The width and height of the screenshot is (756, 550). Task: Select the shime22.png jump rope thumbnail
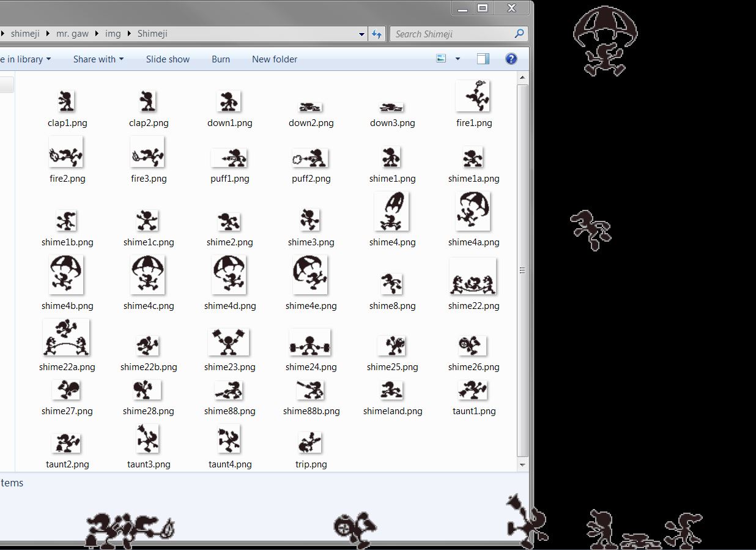point(473,277)
